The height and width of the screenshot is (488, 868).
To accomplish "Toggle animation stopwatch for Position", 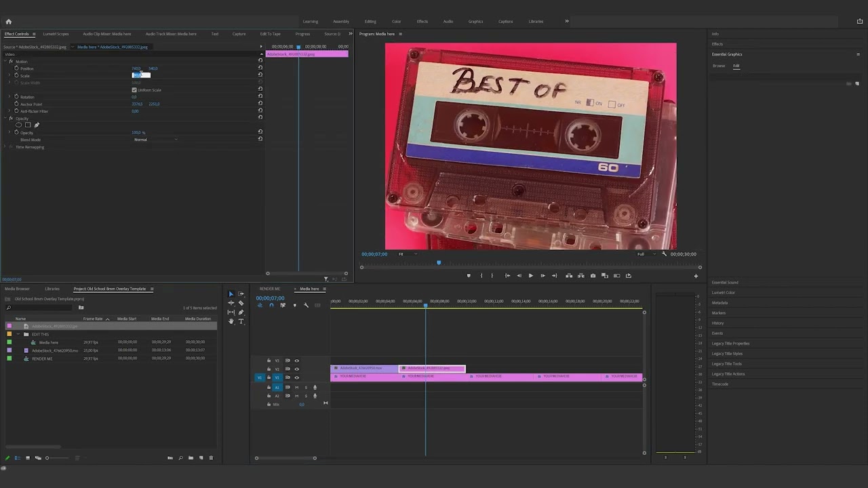I will pyautogui.click(x=16, y=68).
